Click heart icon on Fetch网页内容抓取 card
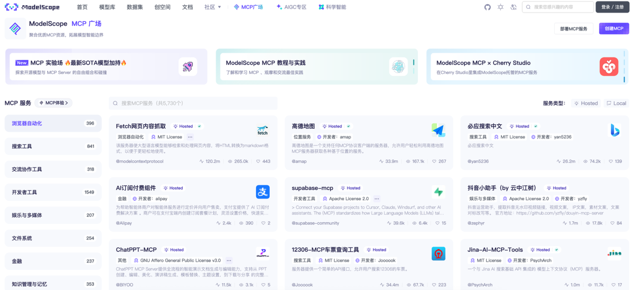 pos(258,161)
